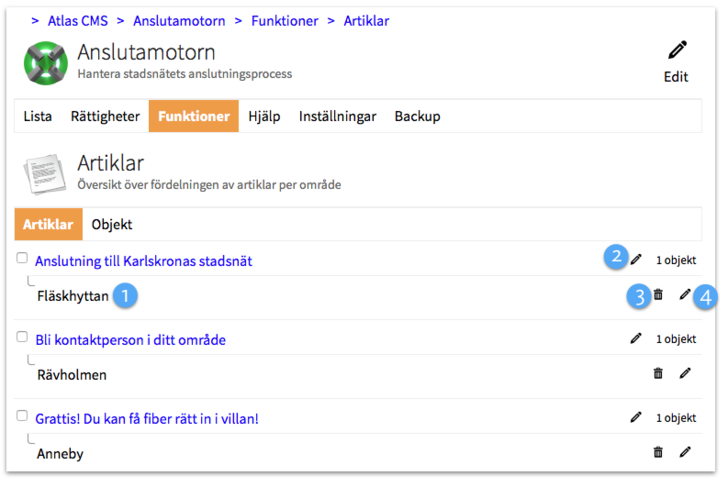The width and height of the screenshot is (728, 487).
Task: Tick the Bli kontaktperson i ditt område checkbox
Action: (22, 337)
